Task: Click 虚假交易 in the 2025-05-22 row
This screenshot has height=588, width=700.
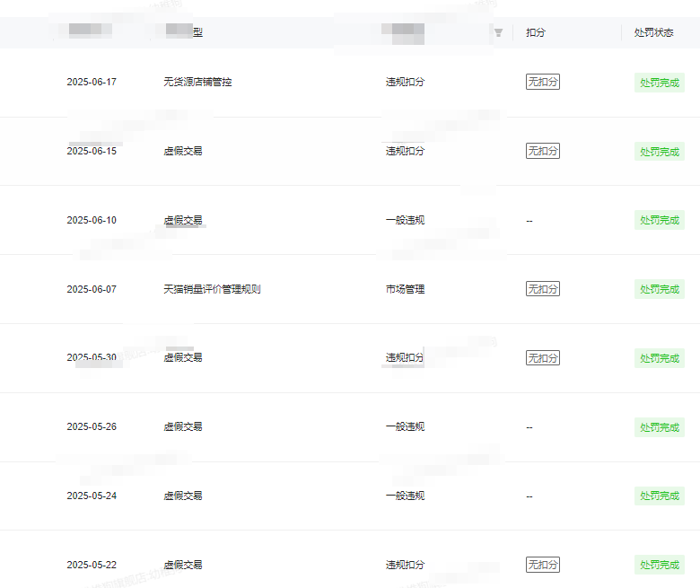Action: [x=182, y=566]
